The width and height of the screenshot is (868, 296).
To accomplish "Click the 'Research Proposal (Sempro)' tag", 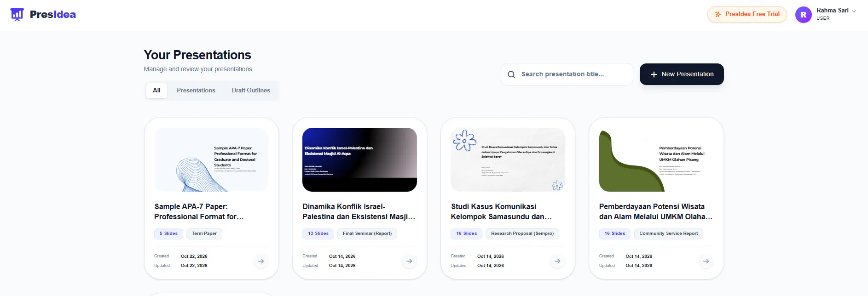I will tap(522, 233).
